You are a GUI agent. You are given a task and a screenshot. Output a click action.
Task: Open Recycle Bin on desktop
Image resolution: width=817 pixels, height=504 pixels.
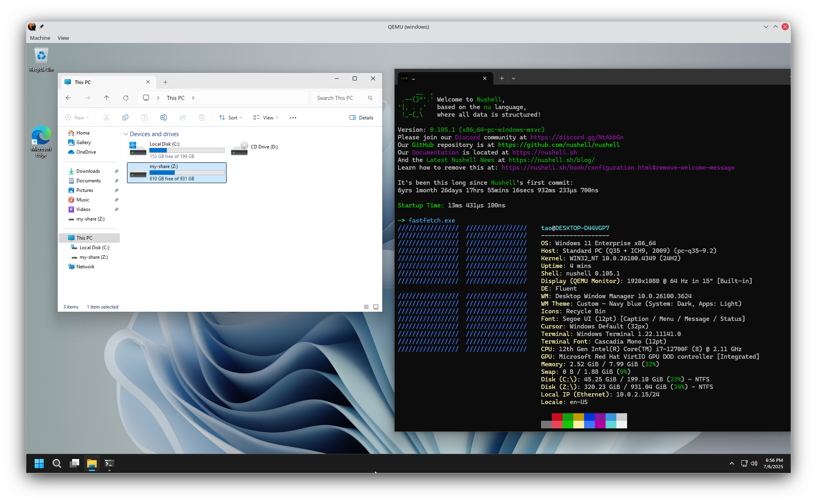[x=41, y=60]
